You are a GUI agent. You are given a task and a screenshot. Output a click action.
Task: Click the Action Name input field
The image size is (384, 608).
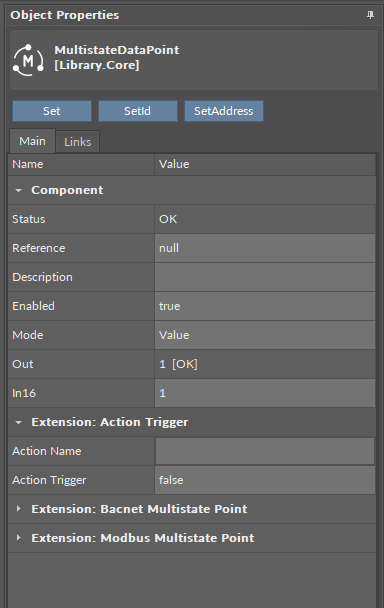tap(265, 451)
